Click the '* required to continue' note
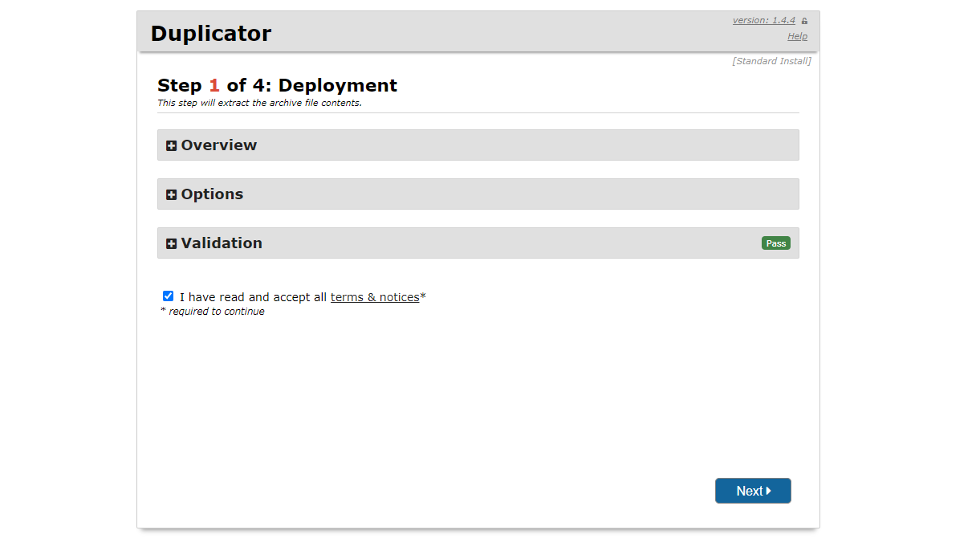980x559 pixels. [213, 312]
